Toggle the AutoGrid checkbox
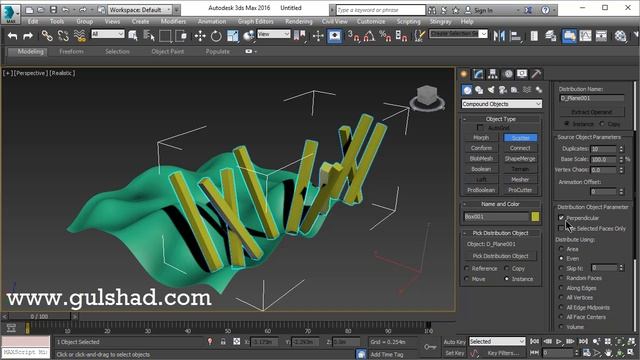Viewport: 640px width, 360px height. pyautogui.click(x=480, y=128)
